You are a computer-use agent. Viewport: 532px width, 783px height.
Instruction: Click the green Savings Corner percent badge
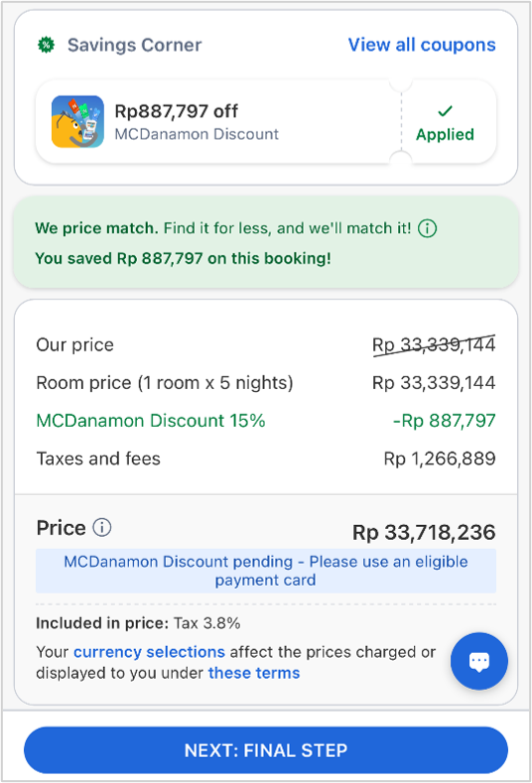pos(46,45)
